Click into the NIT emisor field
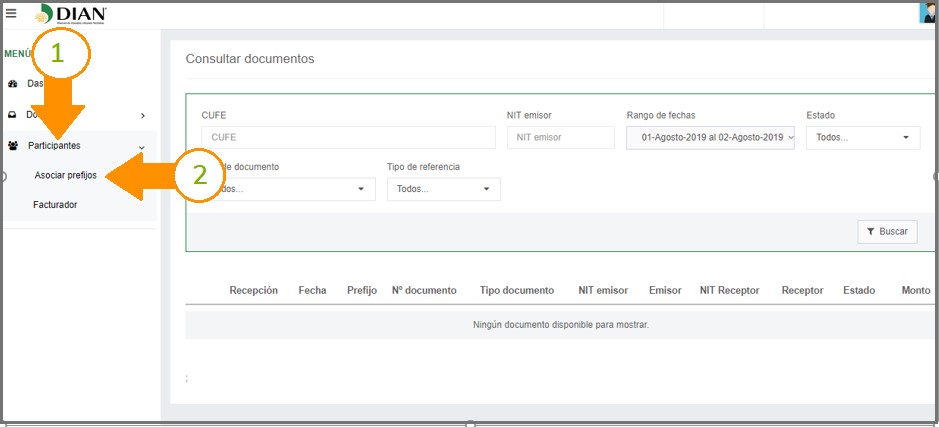 [x=560, y=138]
